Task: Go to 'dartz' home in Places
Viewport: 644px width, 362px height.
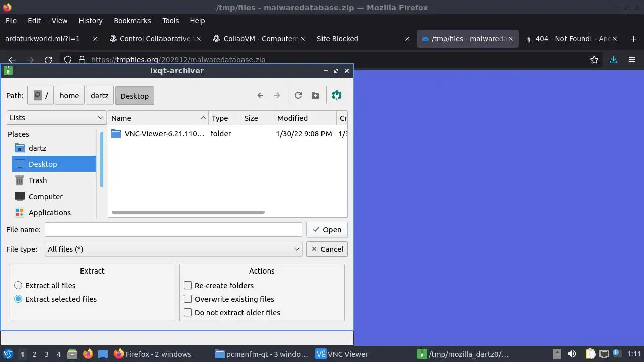Action: pyautogui.click(x=54, y=148)
